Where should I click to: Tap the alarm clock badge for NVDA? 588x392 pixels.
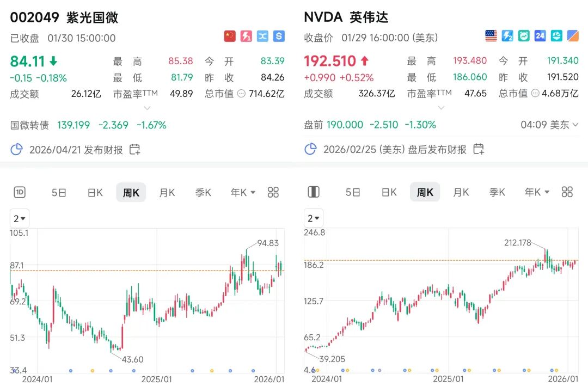524,36
